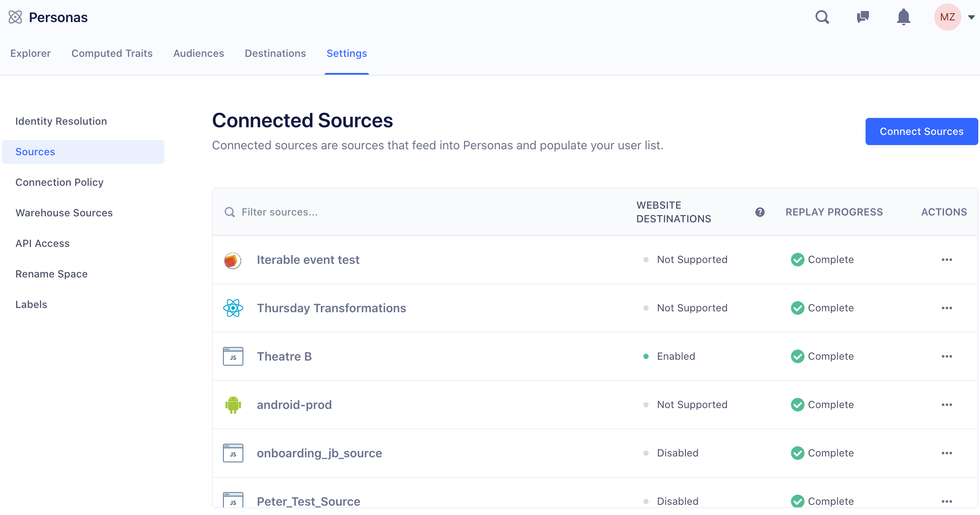The image size is (980, 515).
Task: Open Identity Resolution settings
Action: pos(61,121)
